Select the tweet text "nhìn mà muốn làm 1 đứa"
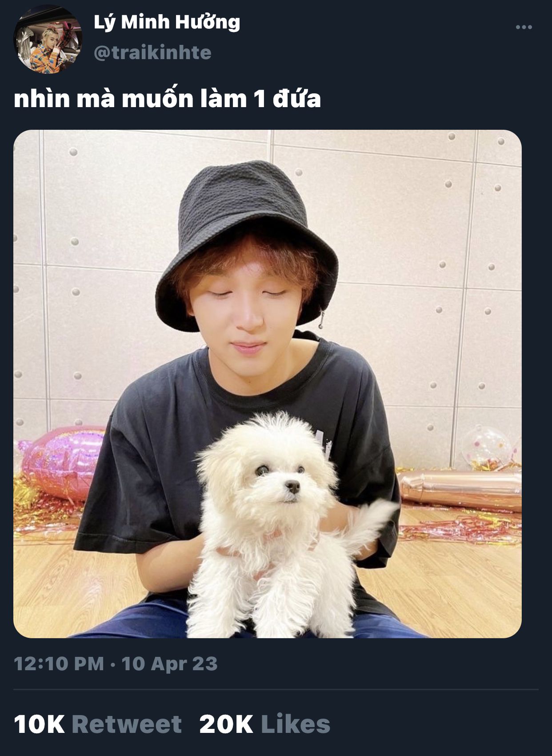Viewport: 552px width, 756px height. (167, 98)
